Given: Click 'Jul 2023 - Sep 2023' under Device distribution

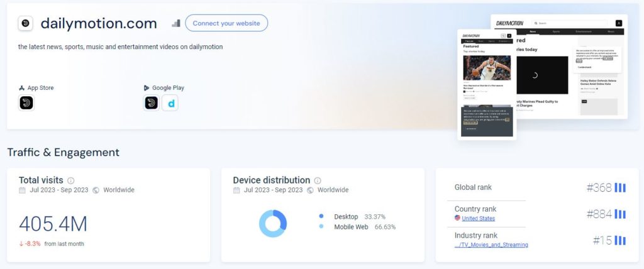Looking at the screenshot, I should click(x=273, y=190).
